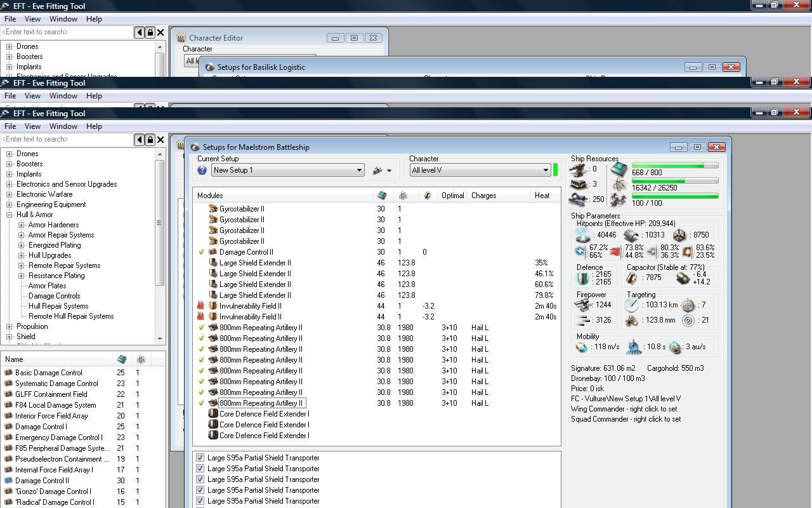
Task: Click the Squad Commander right click to set line
Action: [x=625, y=419]
